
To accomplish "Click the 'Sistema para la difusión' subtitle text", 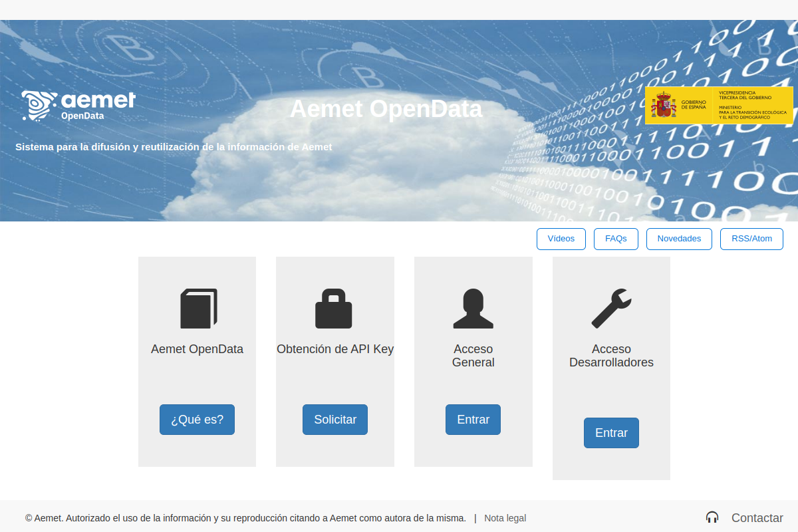I will [x=174, y=147].
